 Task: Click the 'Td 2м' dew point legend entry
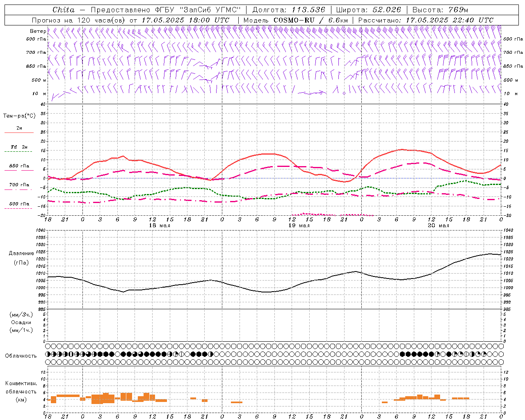(x=19, y=147)
